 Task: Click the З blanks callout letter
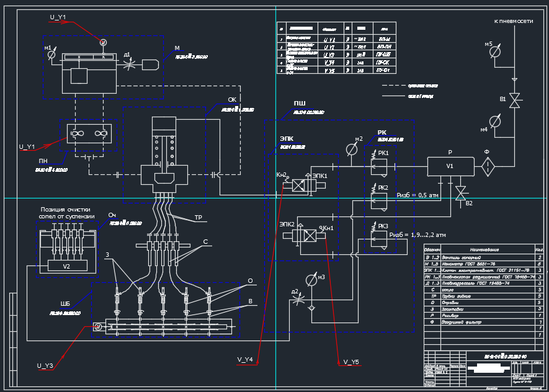(107, 256)
